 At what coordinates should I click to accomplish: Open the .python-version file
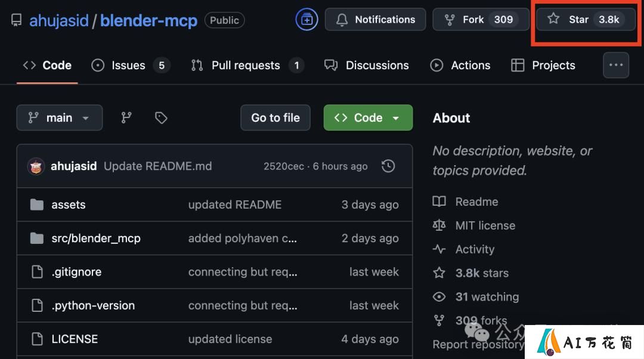point(93,305)
